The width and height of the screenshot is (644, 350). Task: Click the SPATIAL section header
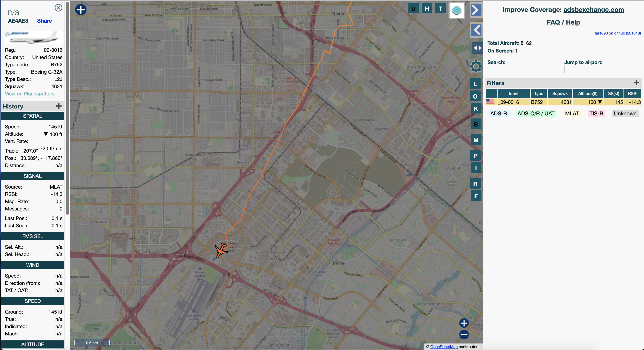33,116
